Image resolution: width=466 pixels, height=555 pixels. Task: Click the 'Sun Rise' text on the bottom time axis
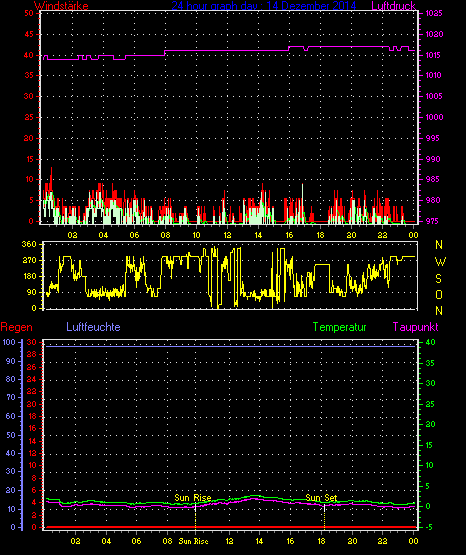pos(193,541)
